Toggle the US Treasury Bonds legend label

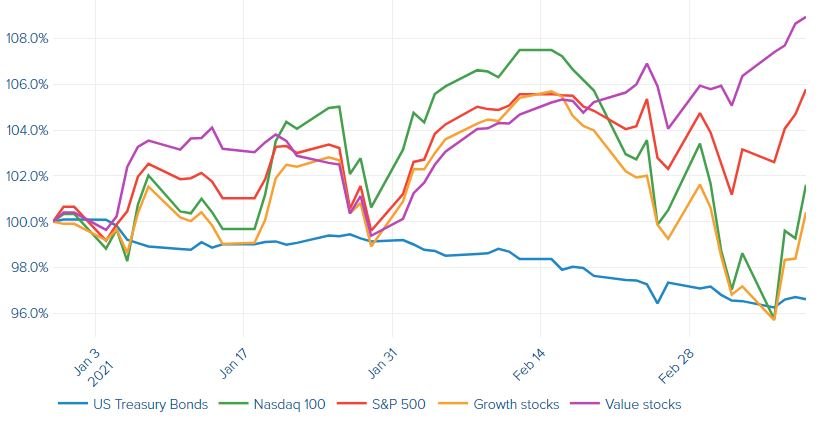148,405
